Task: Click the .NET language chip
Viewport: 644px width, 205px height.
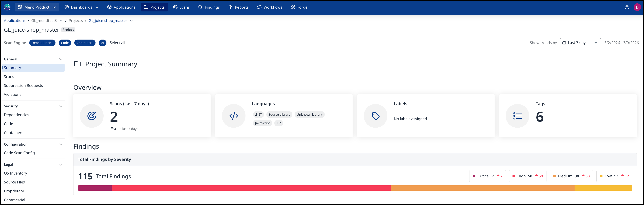Action: 258,115
